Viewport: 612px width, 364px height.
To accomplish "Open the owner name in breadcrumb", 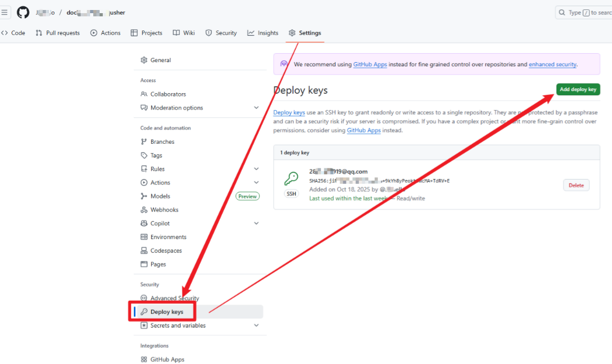I will click(45, 13).
